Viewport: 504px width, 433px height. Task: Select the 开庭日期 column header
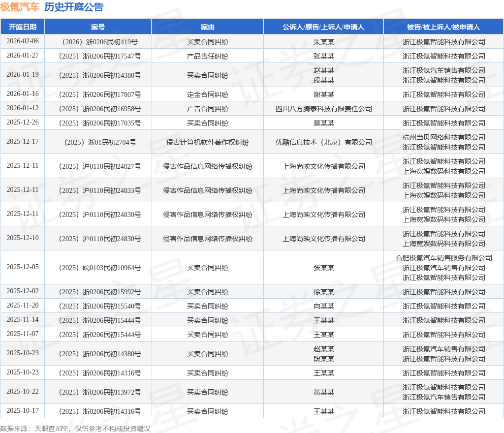coord(23,27)
